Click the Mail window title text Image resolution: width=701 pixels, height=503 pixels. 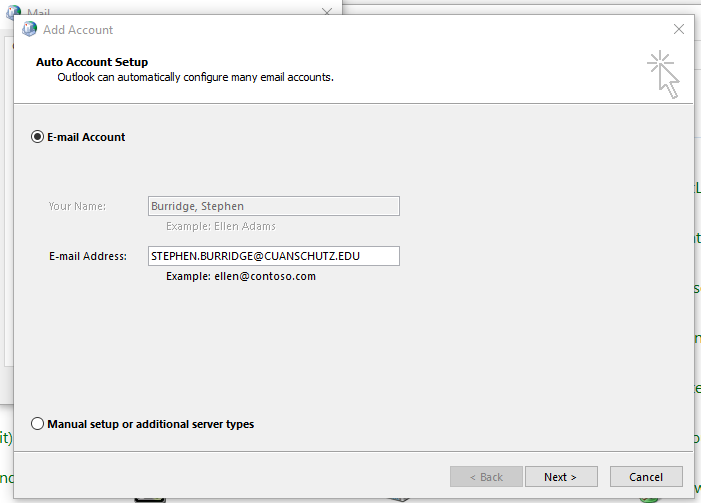pos(38,11)
